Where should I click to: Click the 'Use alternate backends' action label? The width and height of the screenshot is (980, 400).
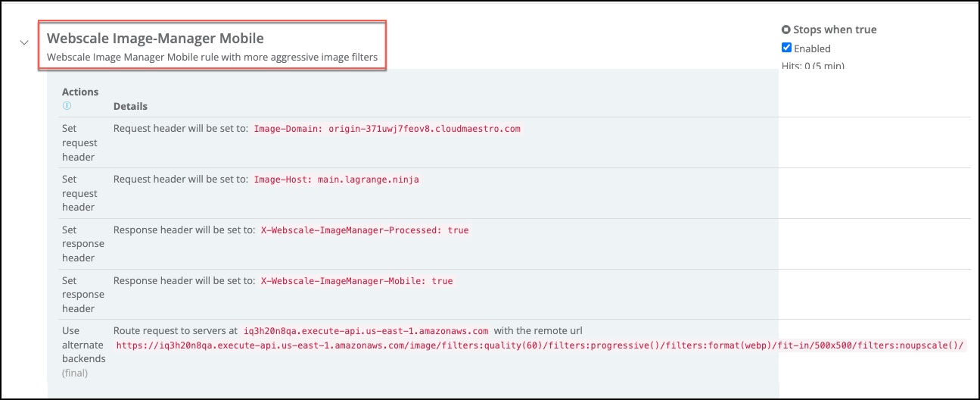coord(83,345)
